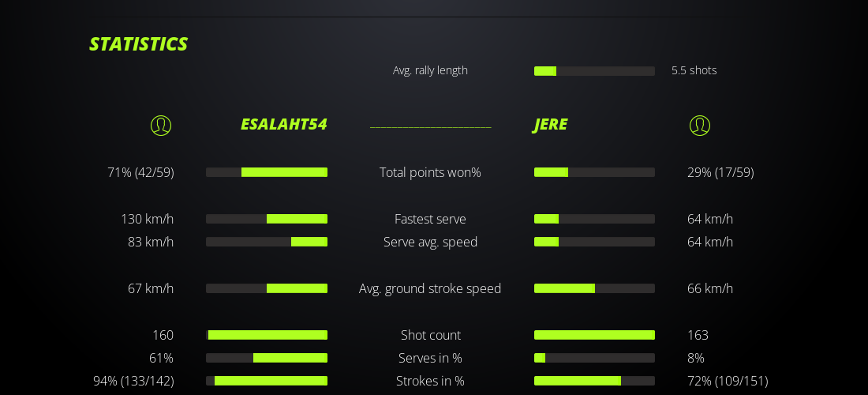Click the Fastest serve label
This screenshot has height=395, width=868.
point(430,219)
